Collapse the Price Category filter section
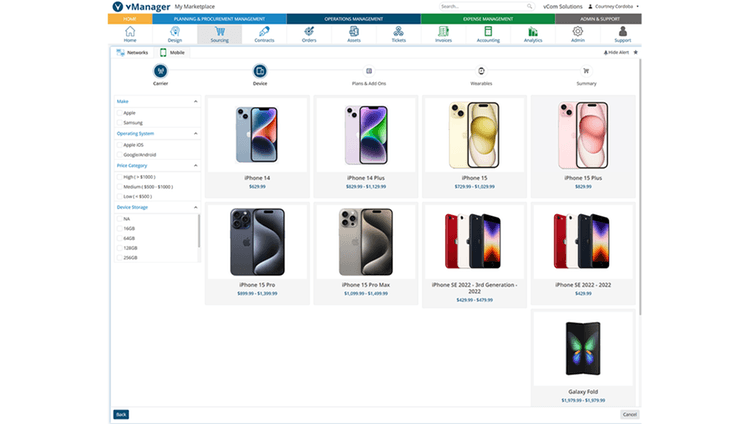 (195, 166)
